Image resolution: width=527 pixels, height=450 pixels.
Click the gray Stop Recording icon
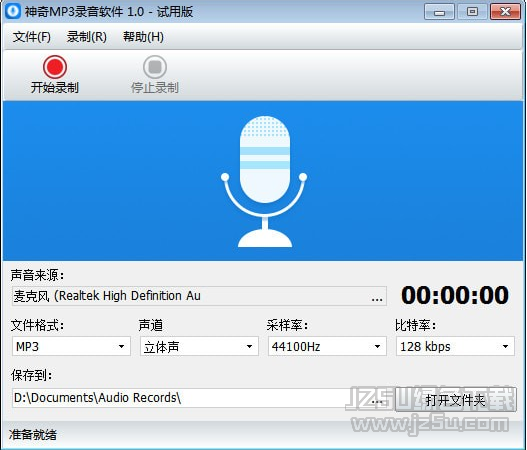[155, 67]
